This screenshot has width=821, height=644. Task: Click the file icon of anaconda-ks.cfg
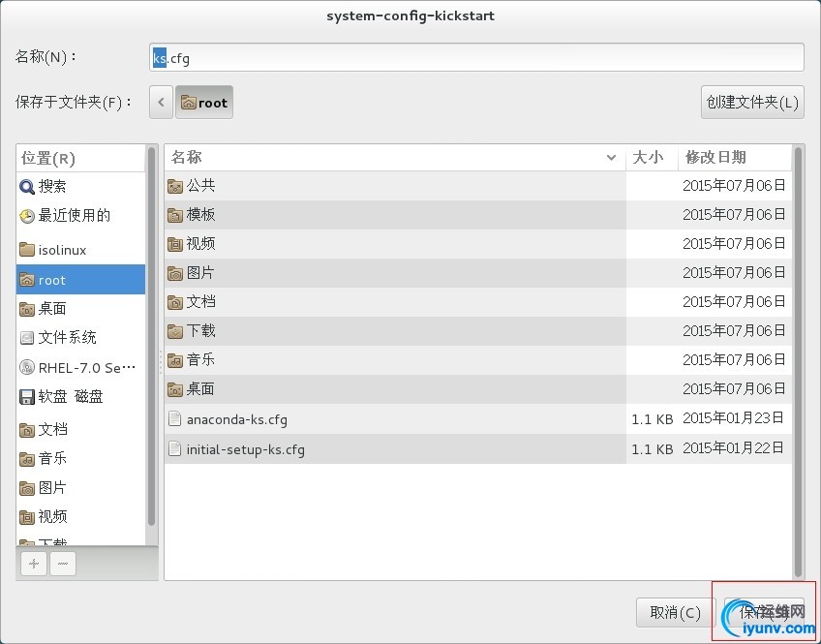175,419
